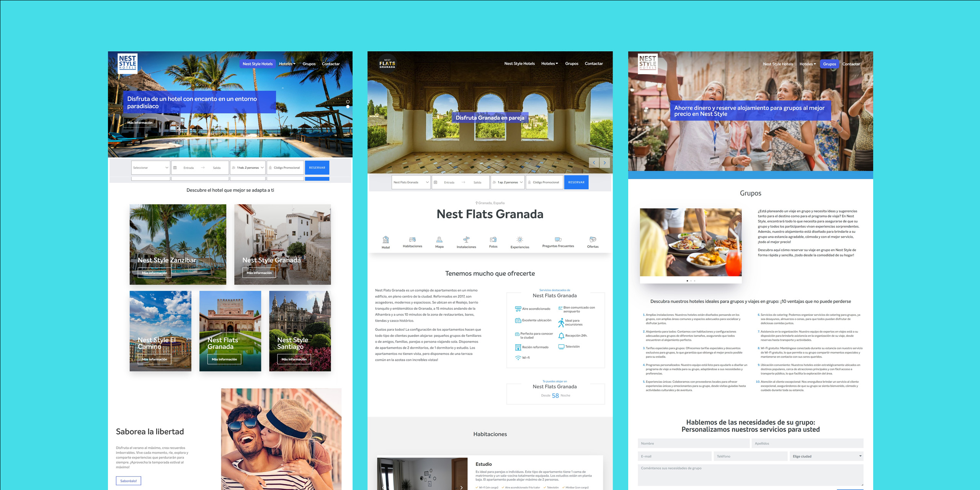Open the 1 hab. 2 personas dropdown
The width and height of the screenshot is (980, 490).
point(248,168)
